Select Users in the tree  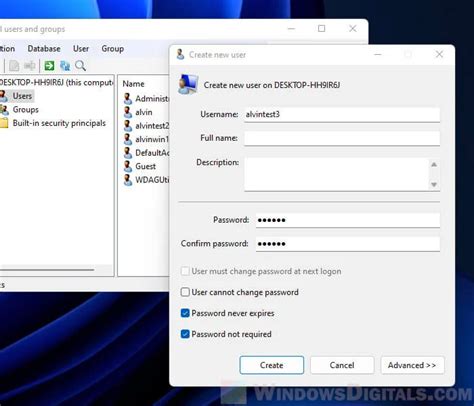coord(22,96)
